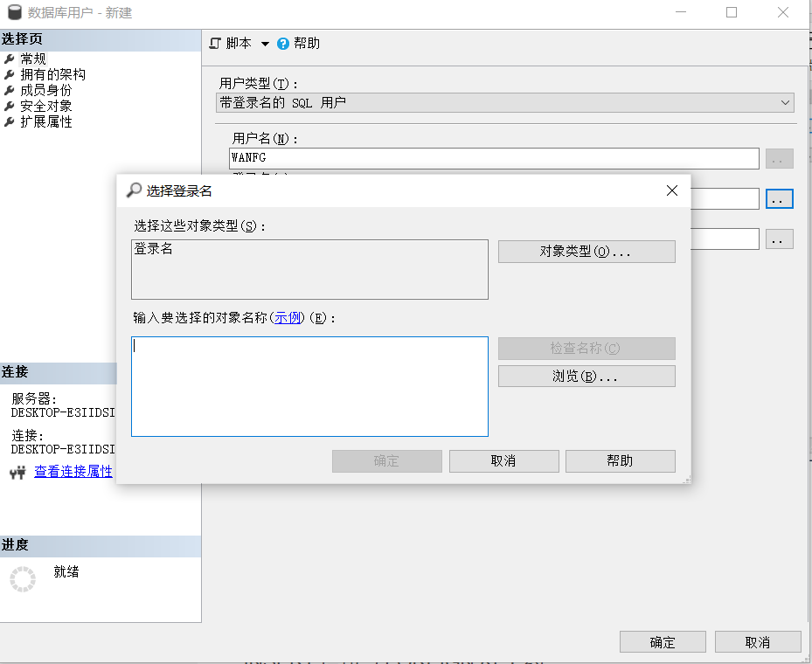
Task: Open the 示例 examples link
Action: (288, 317)
